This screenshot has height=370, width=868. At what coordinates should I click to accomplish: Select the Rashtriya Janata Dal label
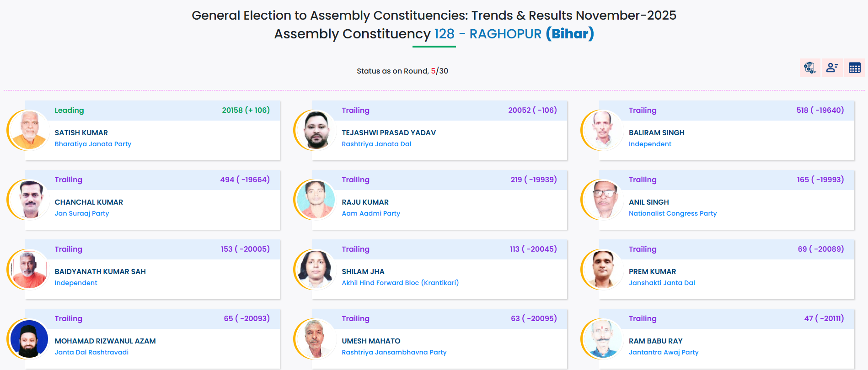coord(376,144)
